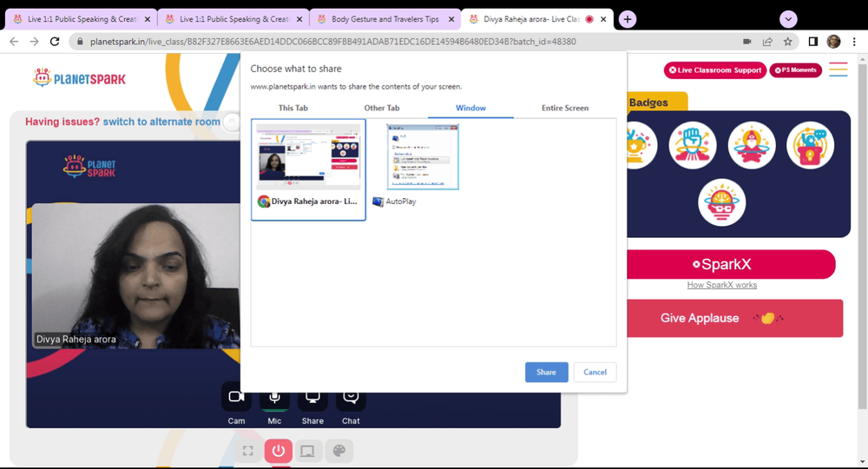Image resolution: width=868 pixels, height=469 pixels.
Task: Switch to Body Gesture and Travelers Tips tab
Action: (x=385, y=19)
